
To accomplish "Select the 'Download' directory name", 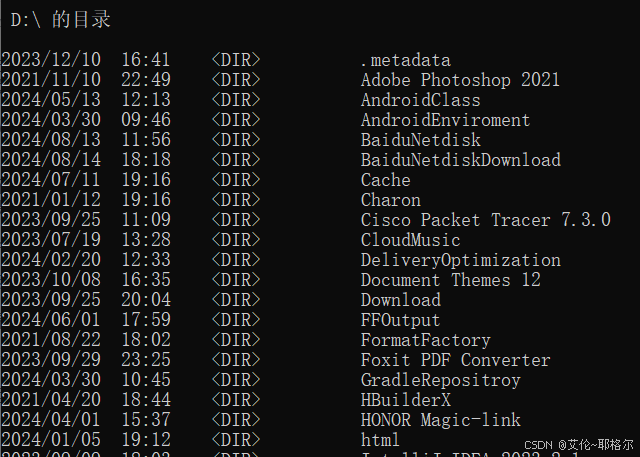I will tap(401, 300).
